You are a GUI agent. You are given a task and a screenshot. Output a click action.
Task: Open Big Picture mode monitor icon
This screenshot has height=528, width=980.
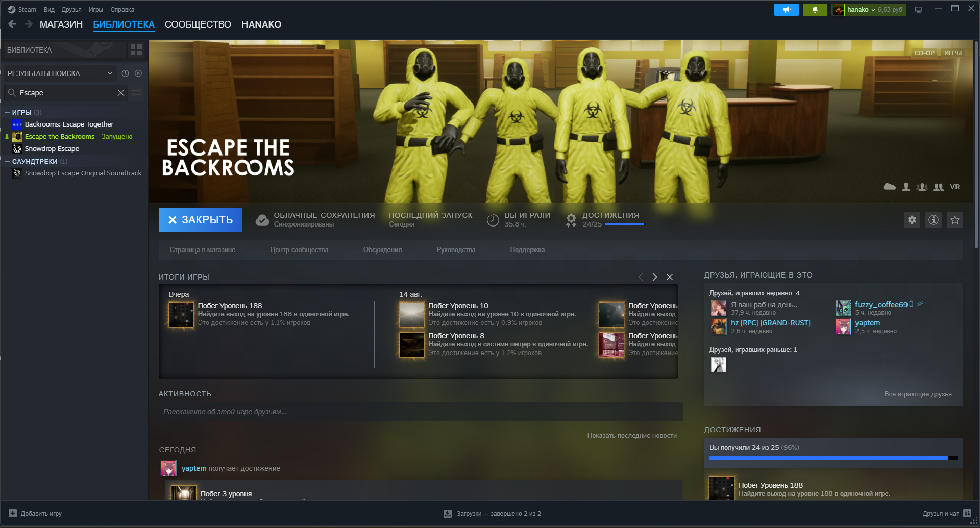(919, 10)
